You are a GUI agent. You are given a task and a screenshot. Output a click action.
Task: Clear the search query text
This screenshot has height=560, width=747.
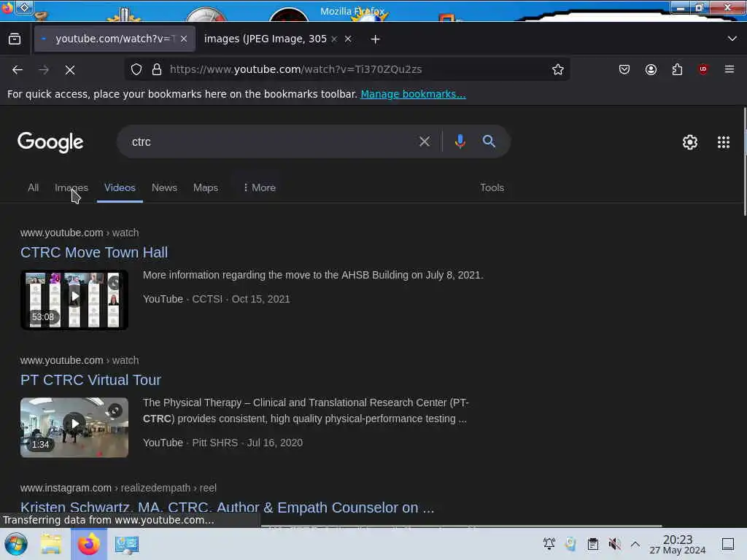(x=425, y=141)
